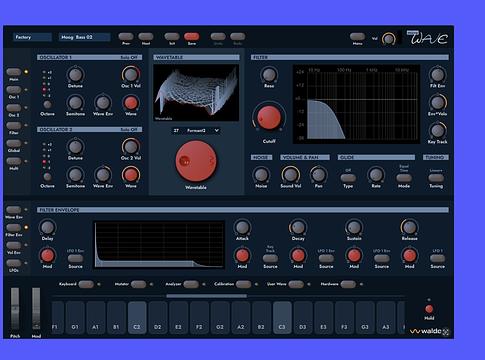Image resolution: width=485 pixels, height=360 pixels.
Task: Adjust the Sound Vol knob
Action: (x=290, y=175)
